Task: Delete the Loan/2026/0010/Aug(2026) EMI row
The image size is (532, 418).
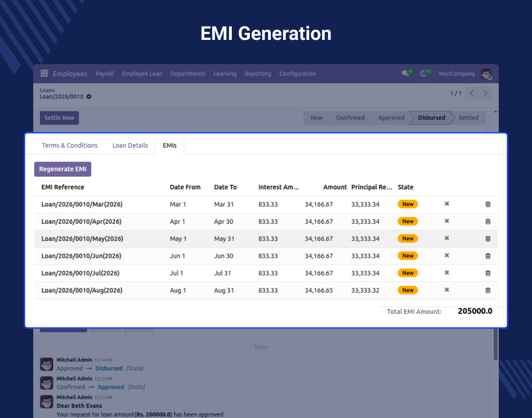Action: (488, 290)
